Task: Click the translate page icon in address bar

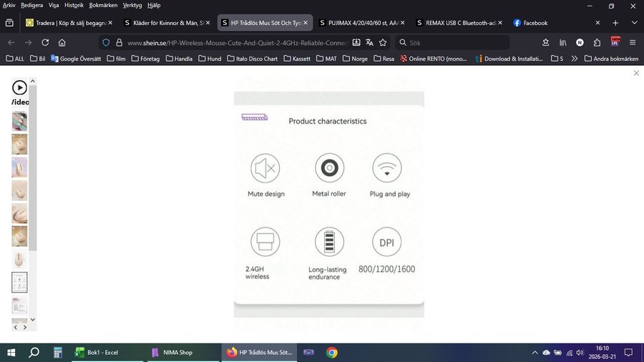Action: [369, 42]
